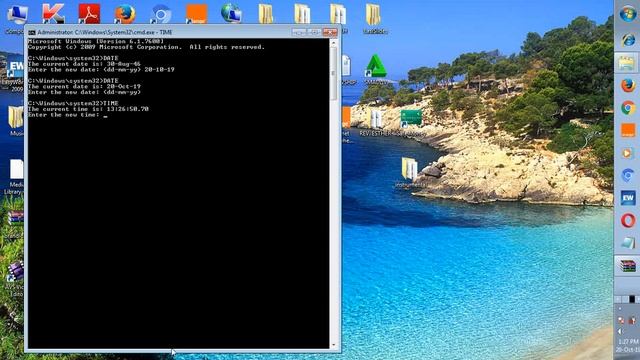Open the green road-sign desktop shortcut
This screenshot has height=360, width=640.
tap(411, 118)
